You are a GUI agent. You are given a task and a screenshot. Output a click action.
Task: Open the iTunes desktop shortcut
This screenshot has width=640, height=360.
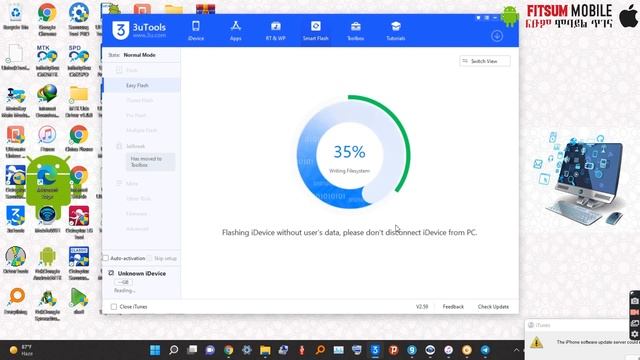47,139
